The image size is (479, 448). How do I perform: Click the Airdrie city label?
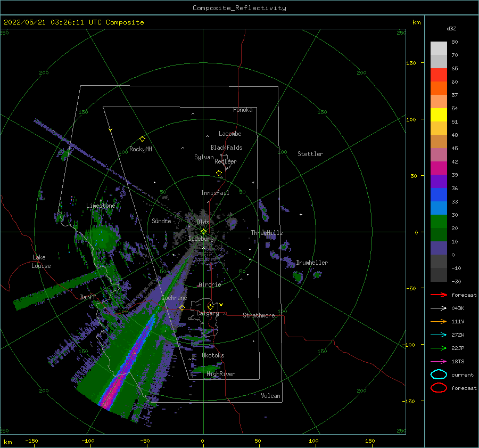(210, 284)
